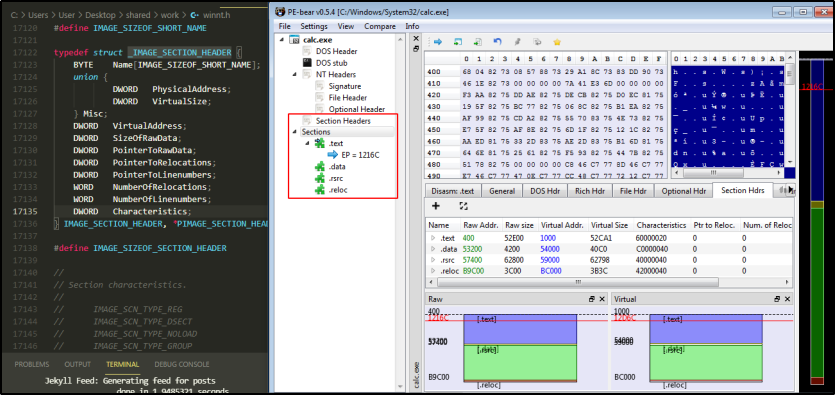Screen dimensions: 835x395
Task: Click the Virtual Size column header
Action: pyautogui.click(x=609, y=225)
